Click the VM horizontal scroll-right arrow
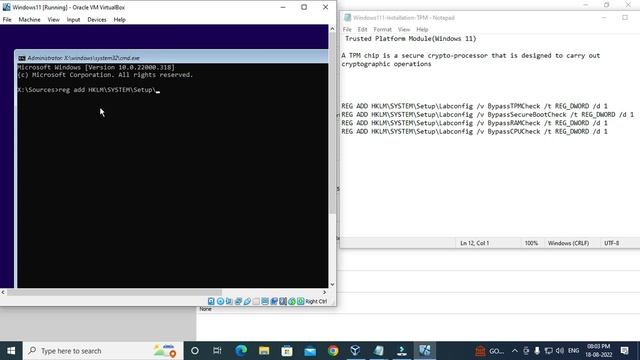Image resolution: width=640 pixels, height=360 pixels. [x=324, y=292]
